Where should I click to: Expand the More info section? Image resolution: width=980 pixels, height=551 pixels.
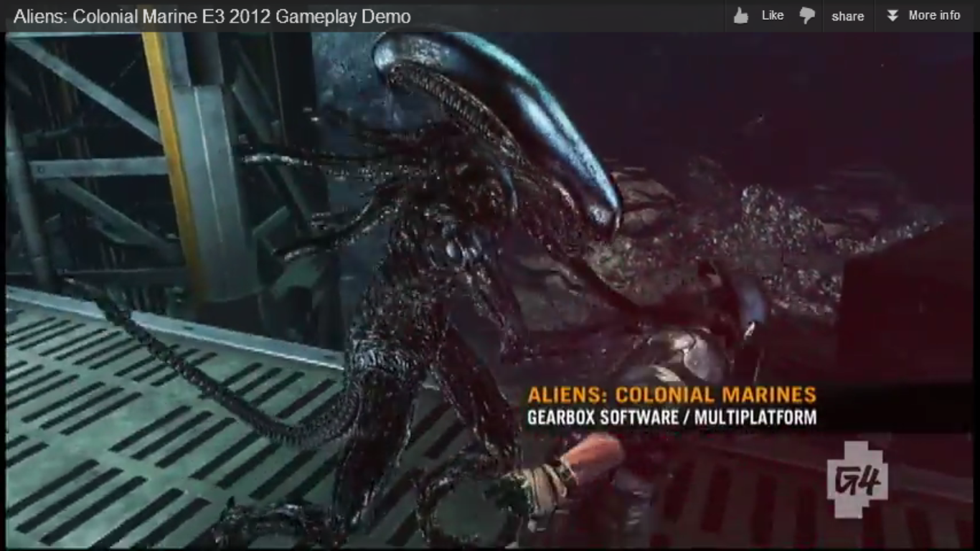pos(934,15)
